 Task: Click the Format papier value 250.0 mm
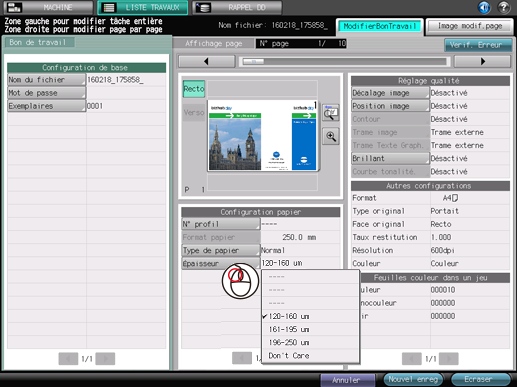click(x=299, y=237)
